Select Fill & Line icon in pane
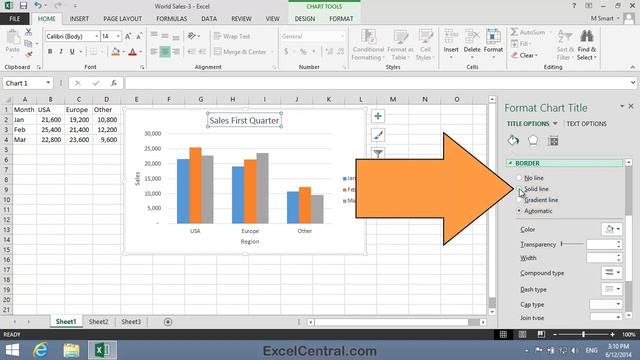The image size is (640, 360). coord(513,140)
